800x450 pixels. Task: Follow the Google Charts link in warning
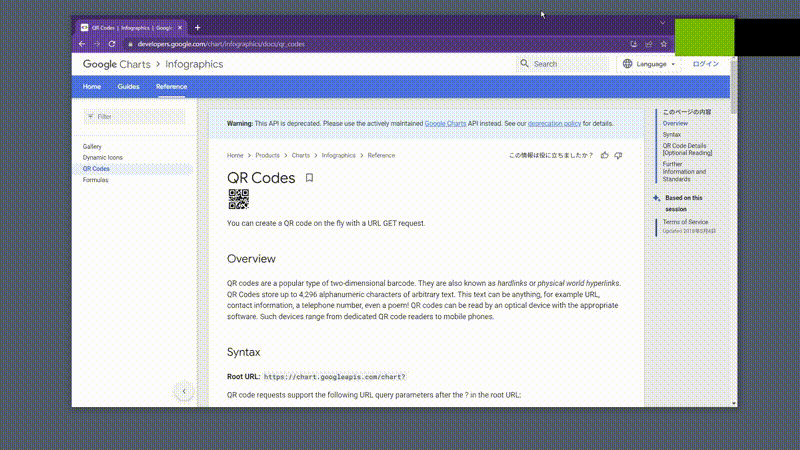(445, 123)
